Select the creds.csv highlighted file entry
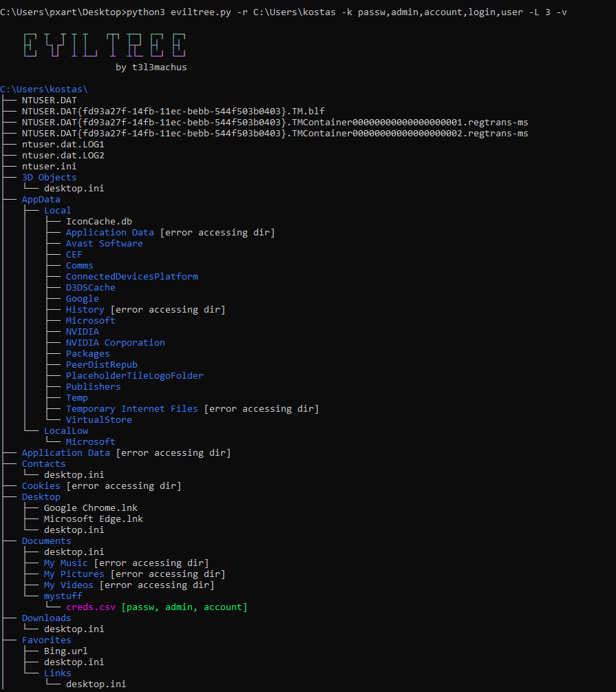The height and width of the screenshot is (692, 616). [90, 607]
